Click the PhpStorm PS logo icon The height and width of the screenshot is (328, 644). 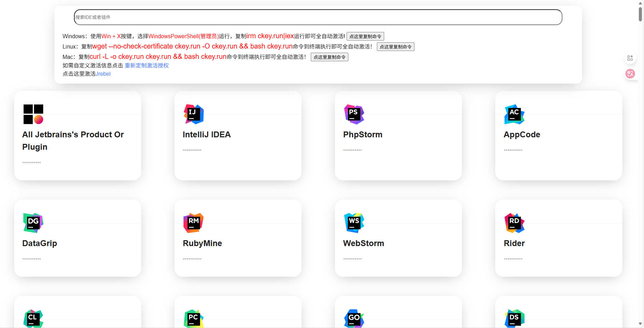(x=354, y=114)
